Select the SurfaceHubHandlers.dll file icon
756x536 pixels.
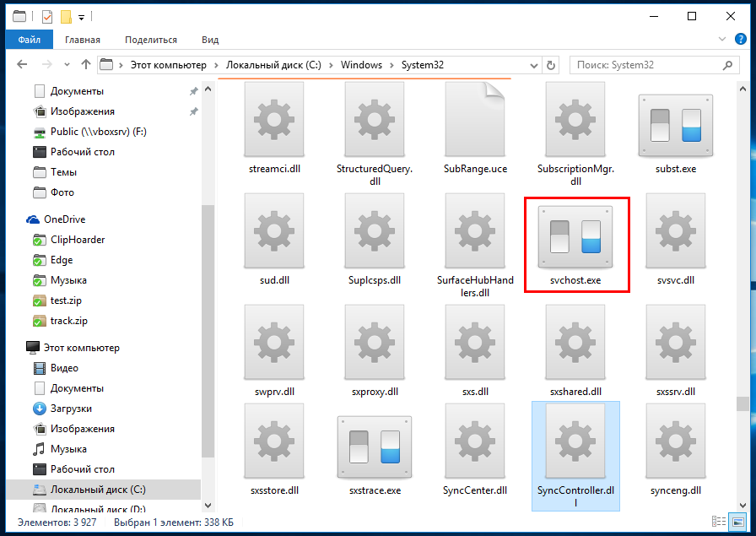[x=475, y=230]
